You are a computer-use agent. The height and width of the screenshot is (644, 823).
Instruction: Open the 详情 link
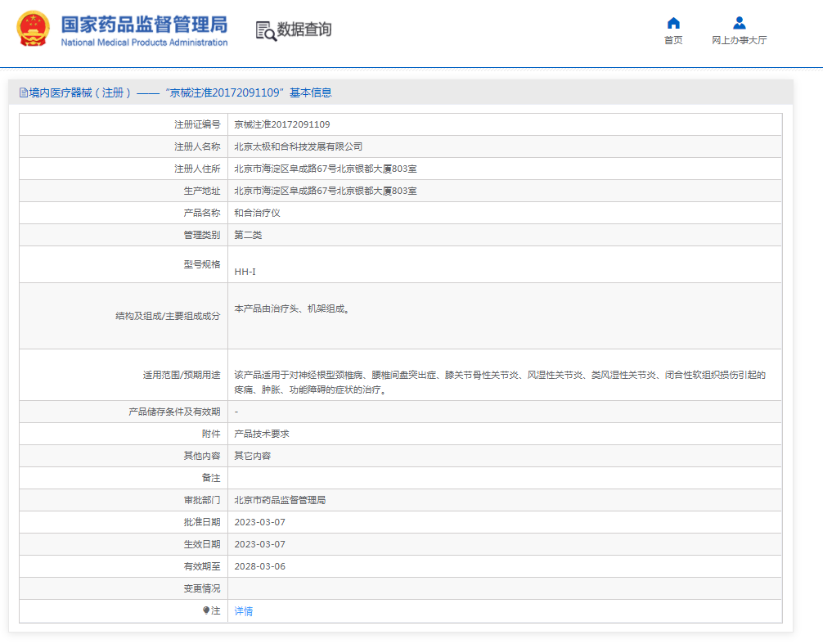point(244,611)
